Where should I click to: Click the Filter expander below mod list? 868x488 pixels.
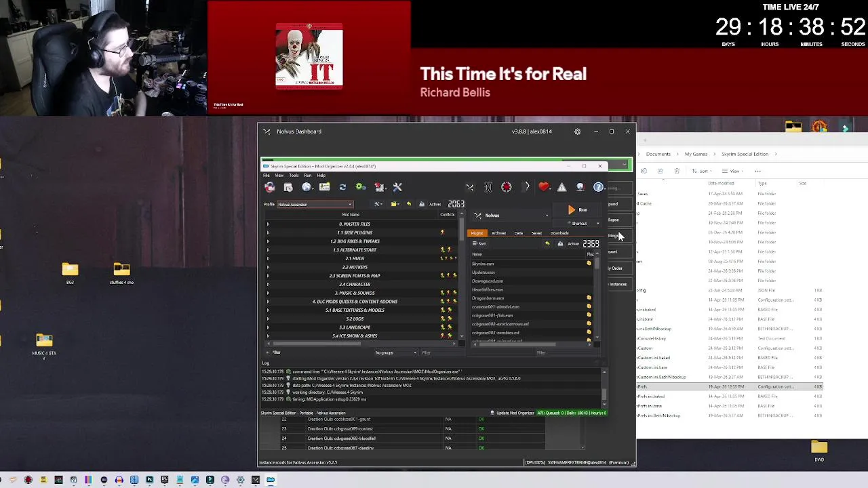click(273, 352)
